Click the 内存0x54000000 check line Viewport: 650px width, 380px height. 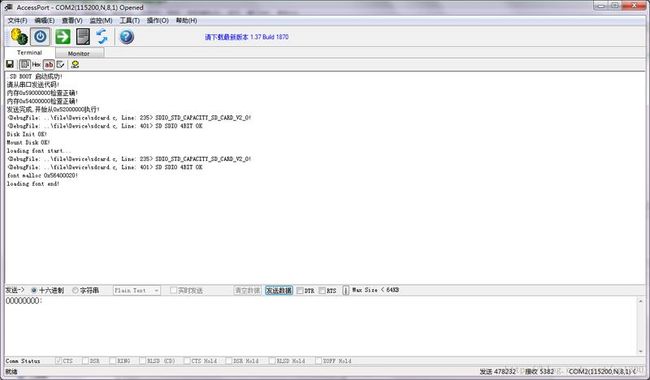(42, 101)
